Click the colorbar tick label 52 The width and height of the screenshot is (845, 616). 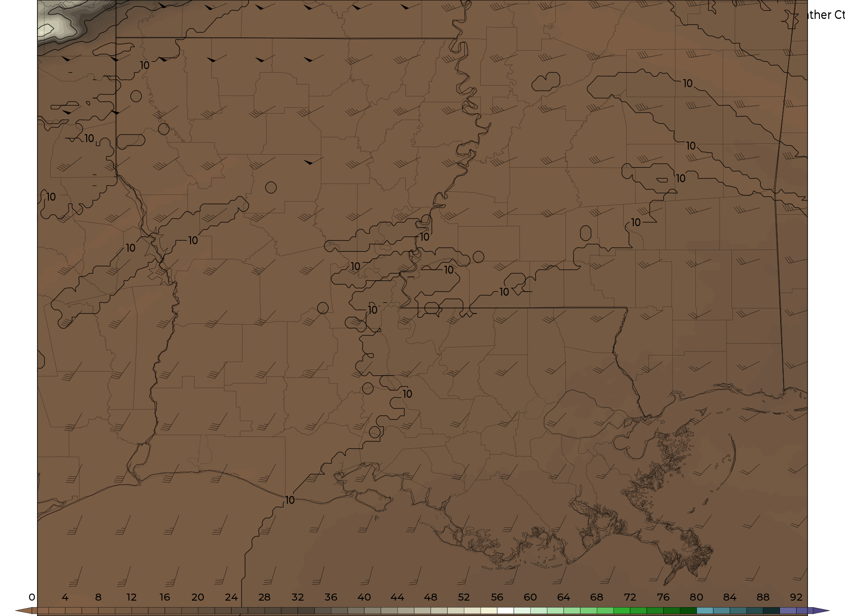coord(464,597)
